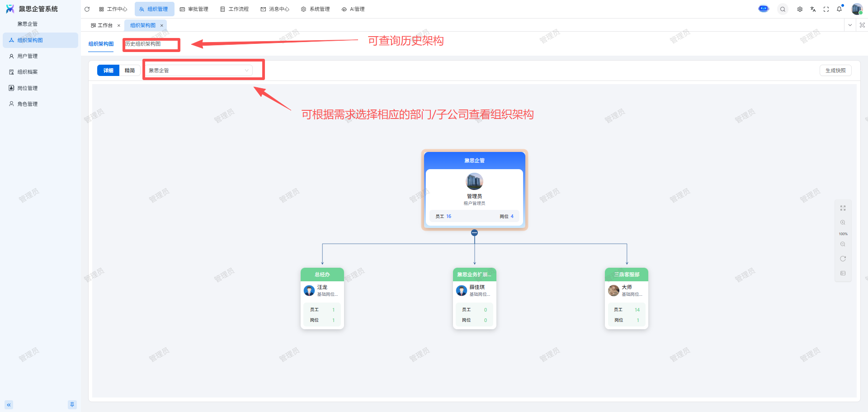Image resolution: width=868 pixels, height=412 pixels.
Task: Zoom out of the org chart
Action: (x=843, y=244)
